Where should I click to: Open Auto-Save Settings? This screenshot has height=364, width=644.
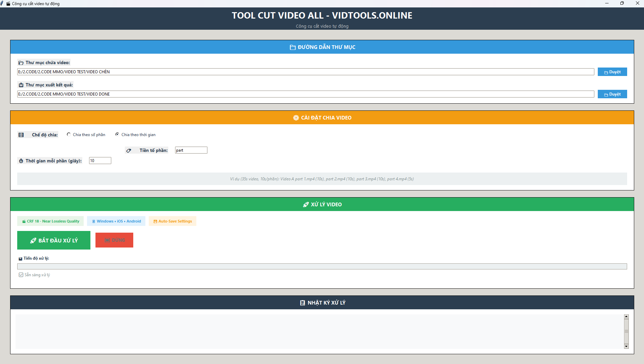point(172,221)
